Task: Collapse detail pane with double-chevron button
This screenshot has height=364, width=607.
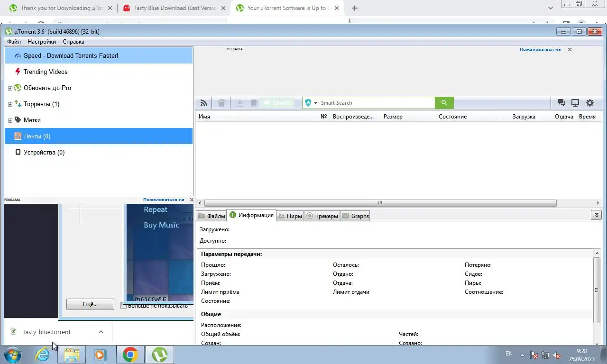Action: pos(597,215)
